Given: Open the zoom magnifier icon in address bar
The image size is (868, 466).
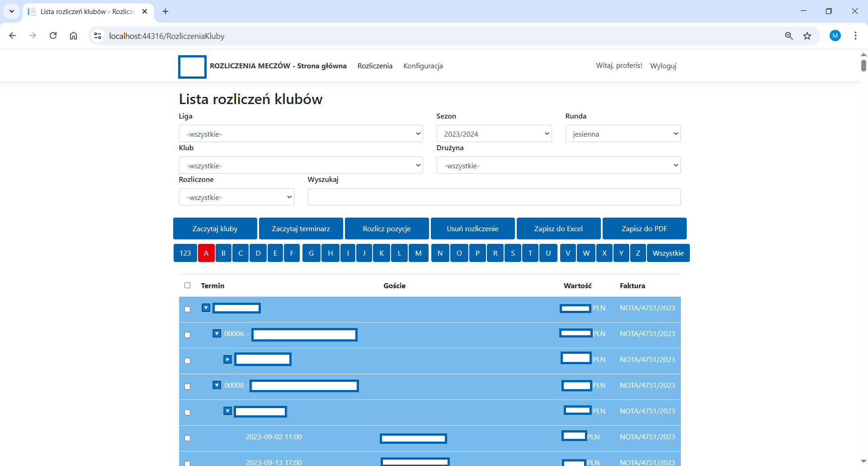Looking at the screenshot, I should pyautogui.click(x=789, y=36).
